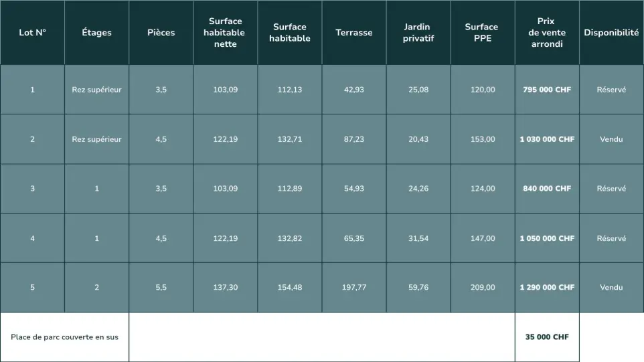644x362 pixels.
Task: Click the 197,77 terrasse value
Action: 354,287
